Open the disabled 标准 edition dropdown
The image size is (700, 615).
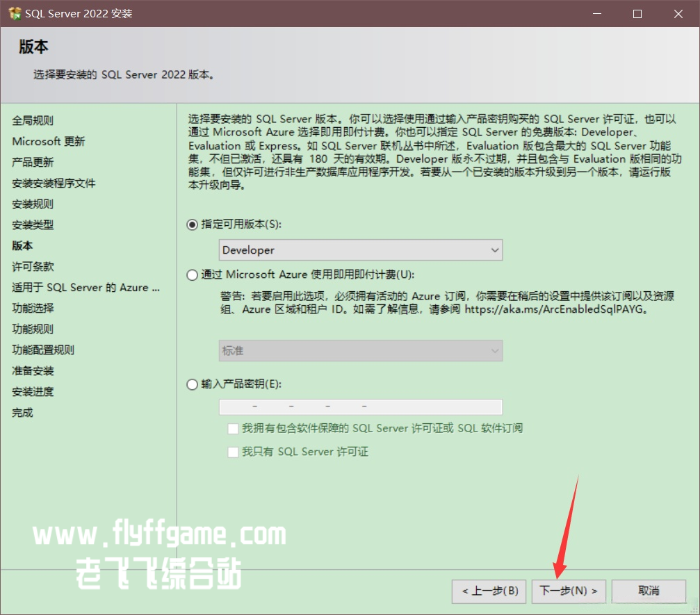pos(361,351)
